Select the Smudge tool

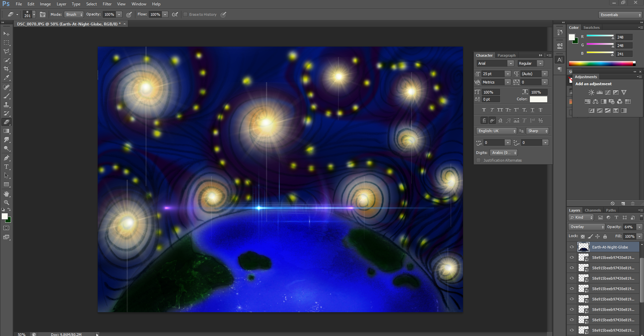coord(6,139)
